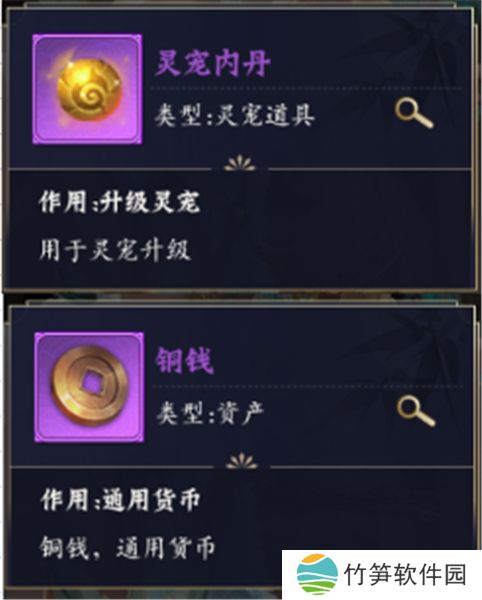The width and height of the screenshot is (482, 600).
Task: Open magnifier in 铜钱 card
Action: pos(416,411)
